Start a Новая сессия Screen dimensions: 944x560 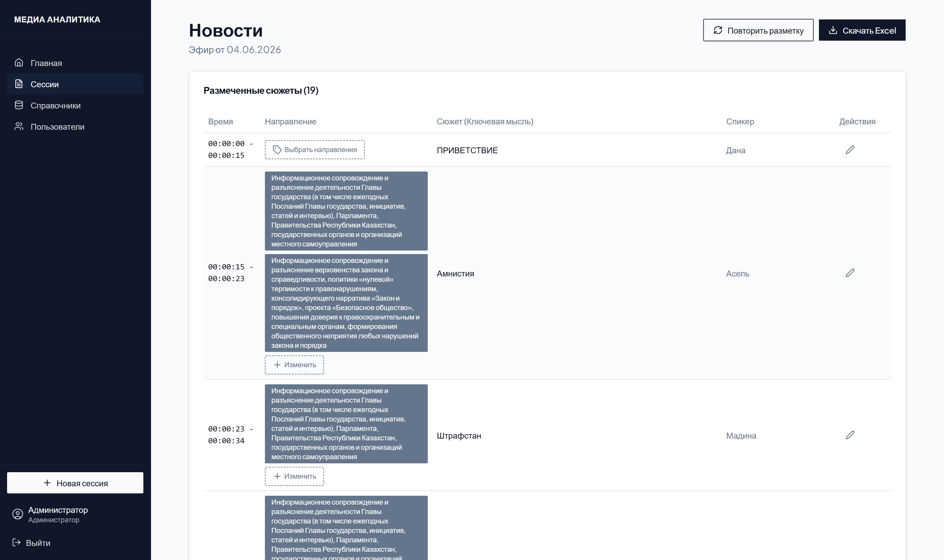[x=75, y=483]
